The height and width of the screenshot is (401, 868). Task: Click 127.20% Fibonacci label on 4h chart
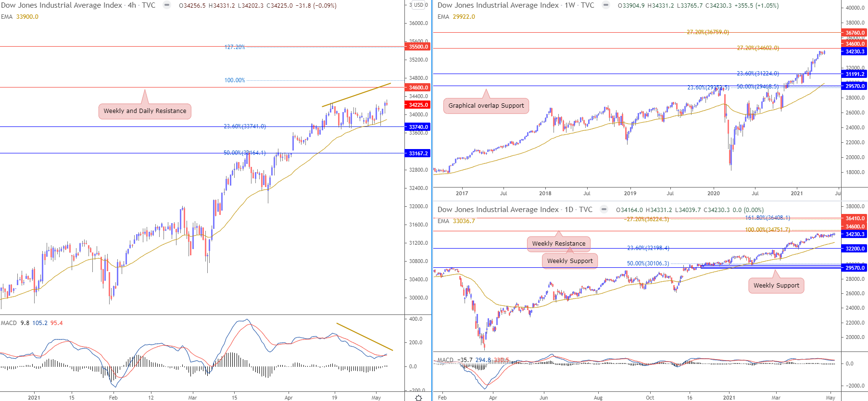point(235,47)
